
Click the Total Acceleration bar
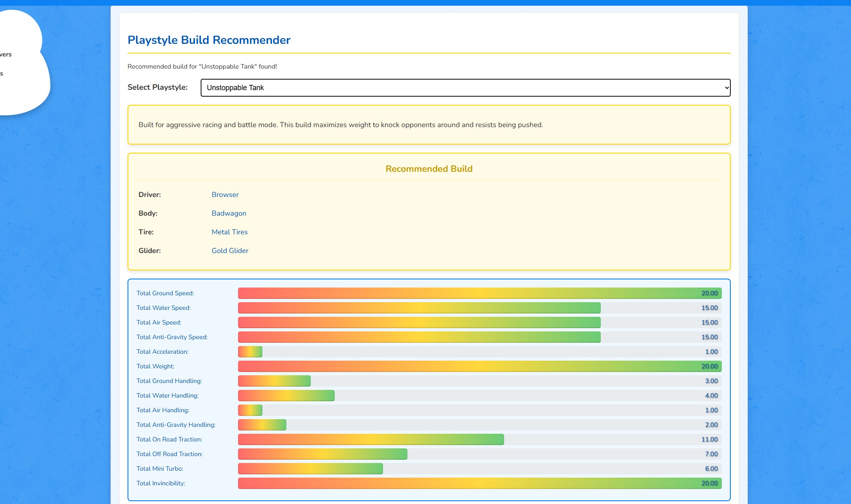tap(250, 352)
